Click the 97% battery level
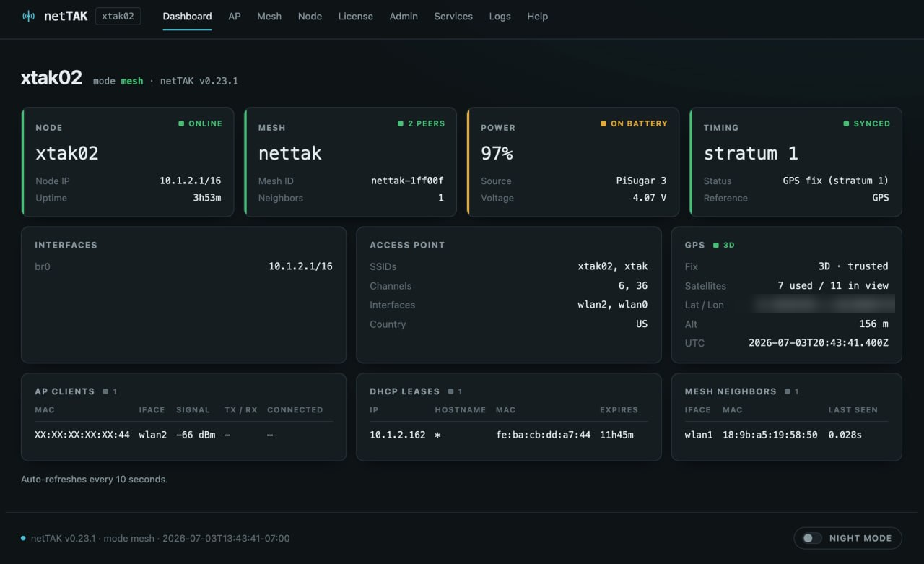The image size is (924, 564). coord(497,153)
